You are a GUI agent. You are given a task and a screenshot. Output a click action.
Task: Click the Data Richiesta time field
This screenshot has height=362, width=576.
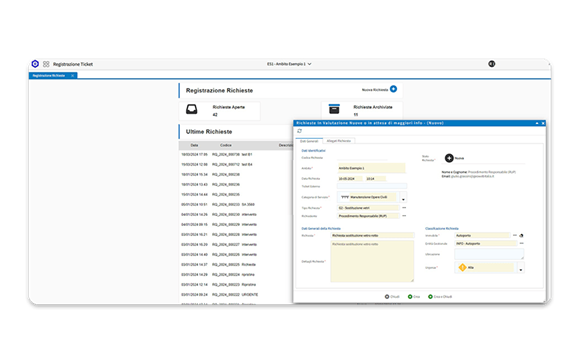tap(375, 179)
